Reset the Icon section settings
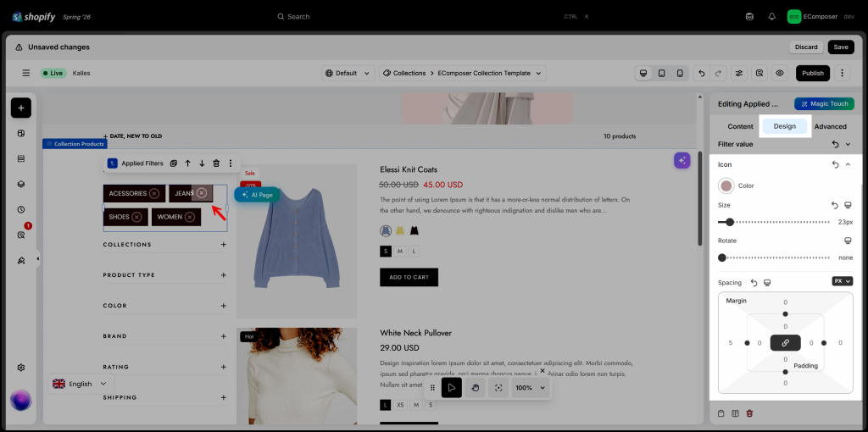868x432 pixels. pyautogui.click(x=835, y=165)
